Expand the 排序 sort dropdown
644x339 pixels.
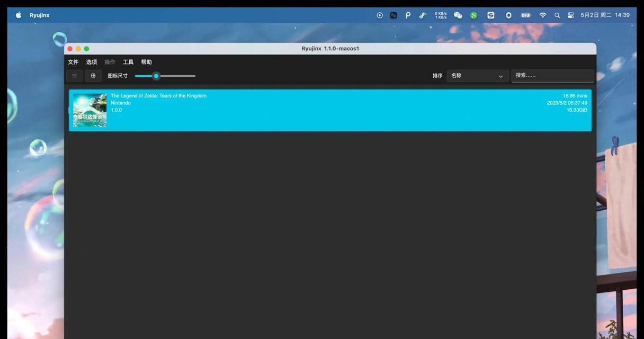click(478, 76)
